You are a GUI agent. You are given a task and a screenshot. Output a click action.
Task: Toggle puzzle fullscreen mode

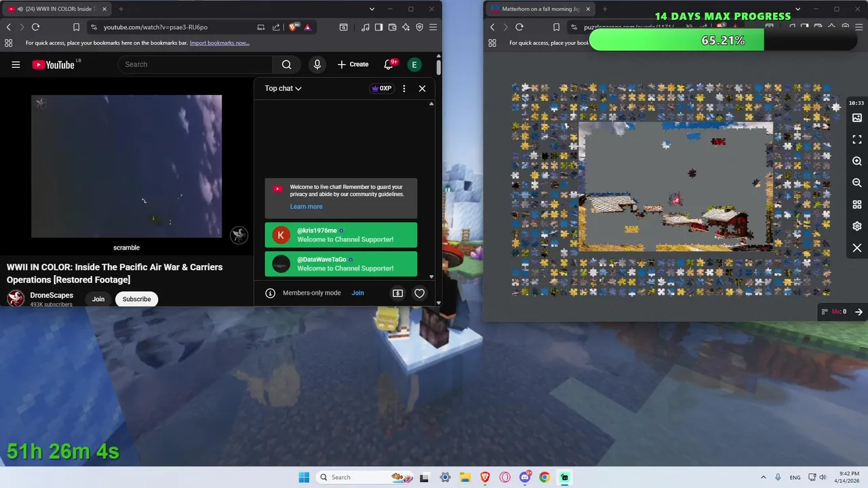(x=857, y=139)
